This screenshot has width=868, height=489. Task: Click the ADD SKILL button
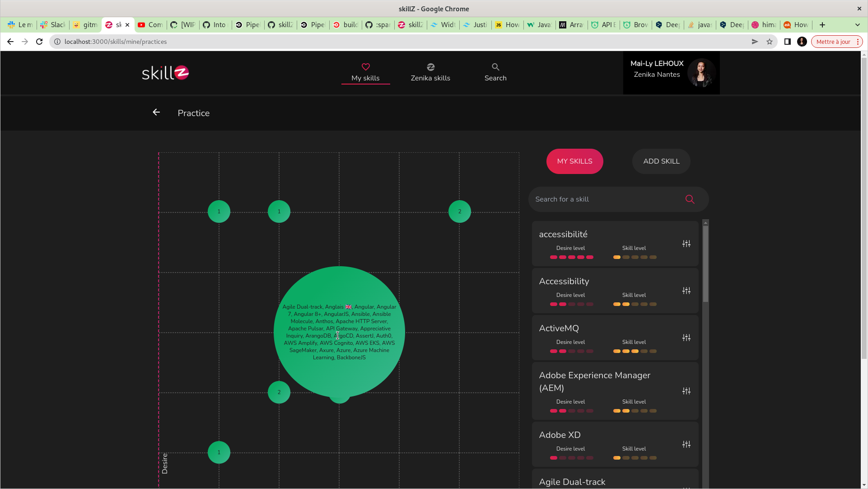661,161
